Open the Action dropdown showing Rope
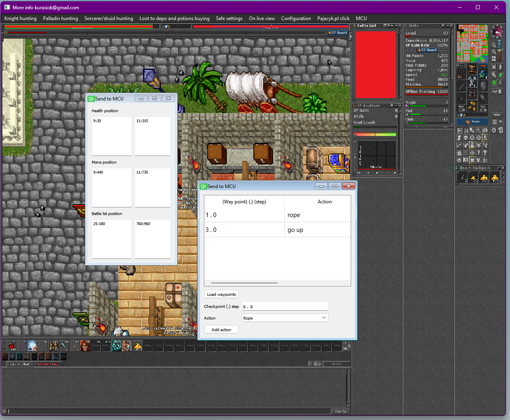 coord(285,318)
